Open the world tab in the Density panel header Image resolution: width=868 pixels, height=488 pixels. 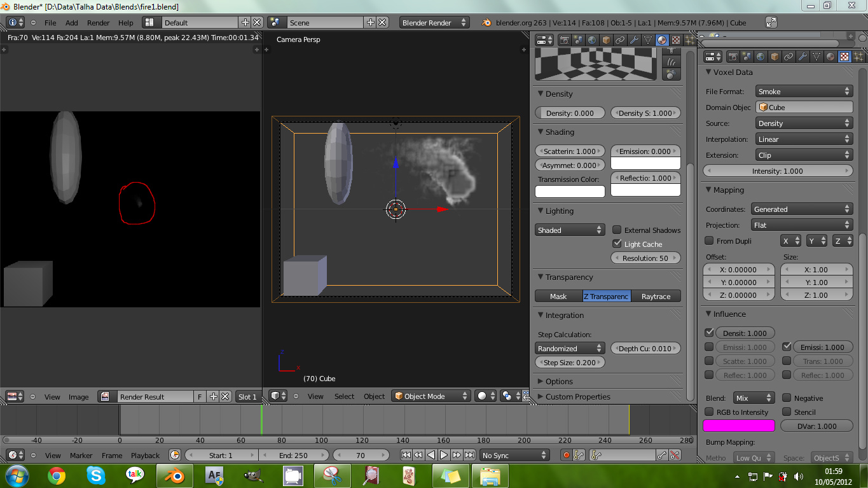coord(592,40)
